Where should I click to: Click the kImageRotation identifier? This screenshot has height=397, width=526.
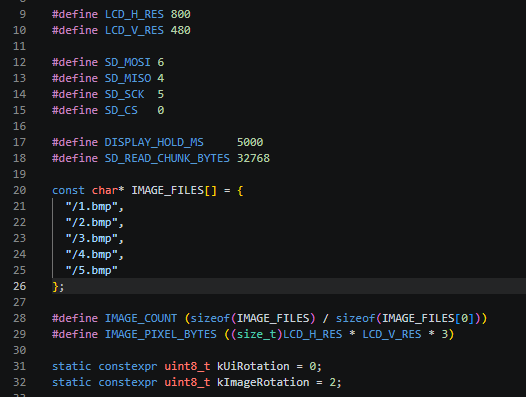[263, 383]
